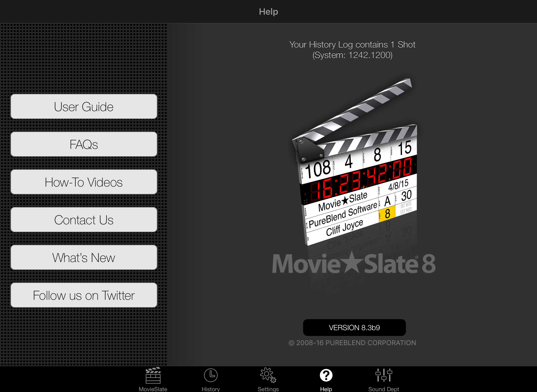This screenshot has width=537, height=392.
Task: Tap the Help title in header
Action: pyautogui.click(x=268, y=12)
